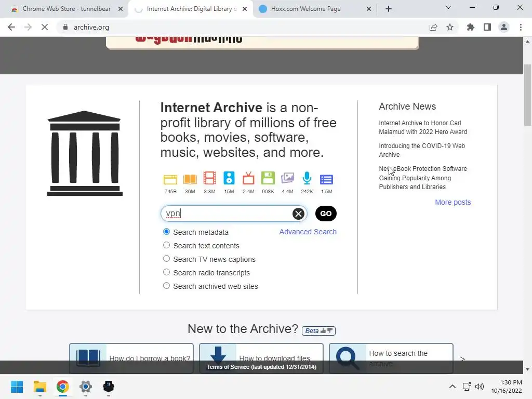Click the page vertical scrollbar thumb
The width and height of the screenshot is (532, 399).
[527, 95]
